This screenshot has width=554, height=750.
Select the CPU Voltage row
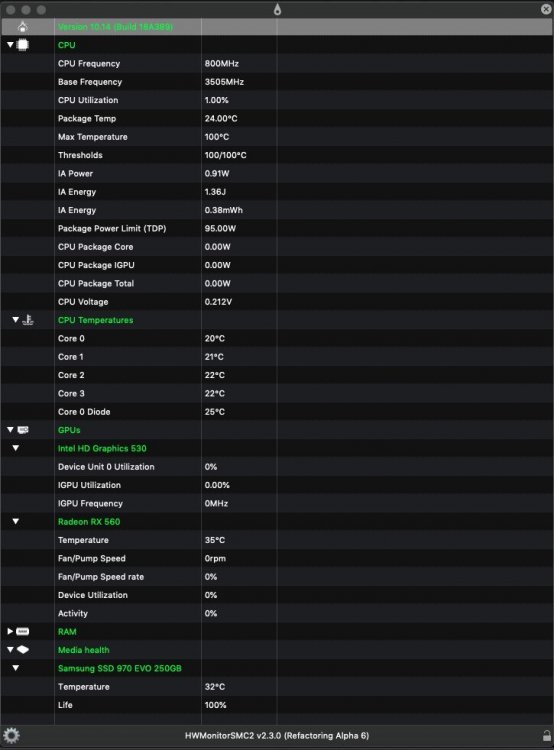point(277,301)
